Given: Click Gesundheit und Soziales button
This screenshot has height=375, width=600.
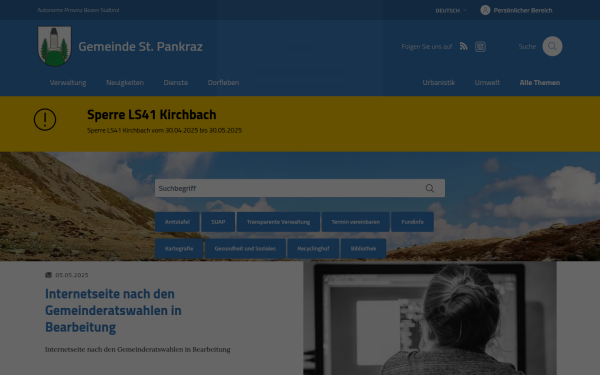Looking at the screenshot, I should pos(245,249).
